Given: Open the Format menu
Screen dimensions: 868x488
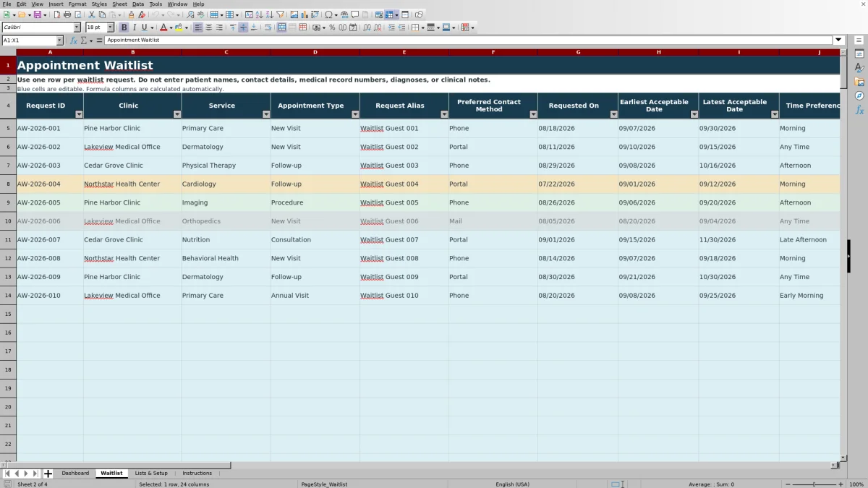Looking at the screenshot, I should pos(77,4).
